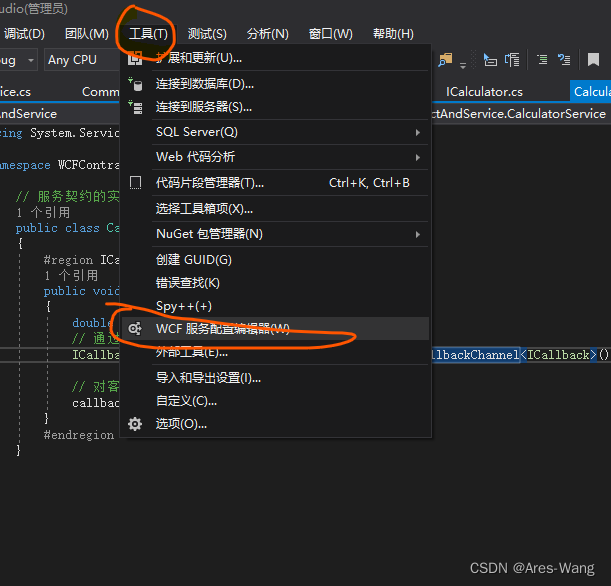
Task: Click the cursor-with-list toolbar icon
Action: coord(490,60)
